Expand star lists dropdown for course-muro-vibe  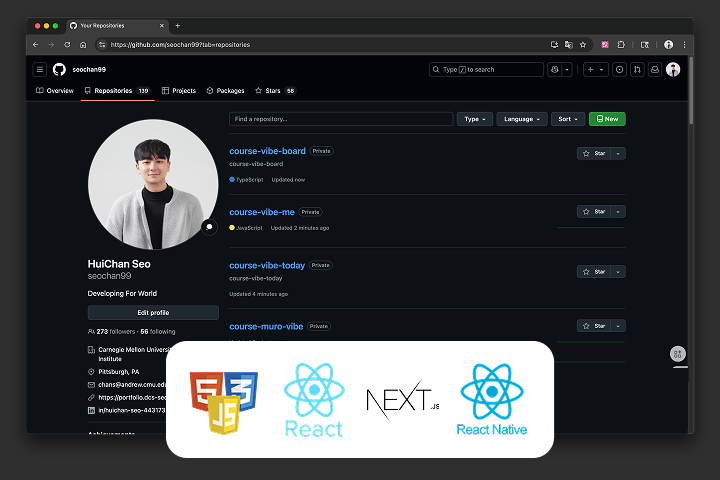pos(618,326)
